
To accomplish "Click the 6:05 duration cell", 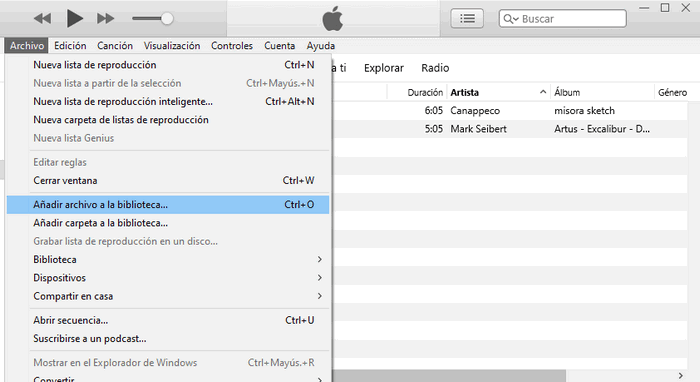I will (x=433, y=111).
